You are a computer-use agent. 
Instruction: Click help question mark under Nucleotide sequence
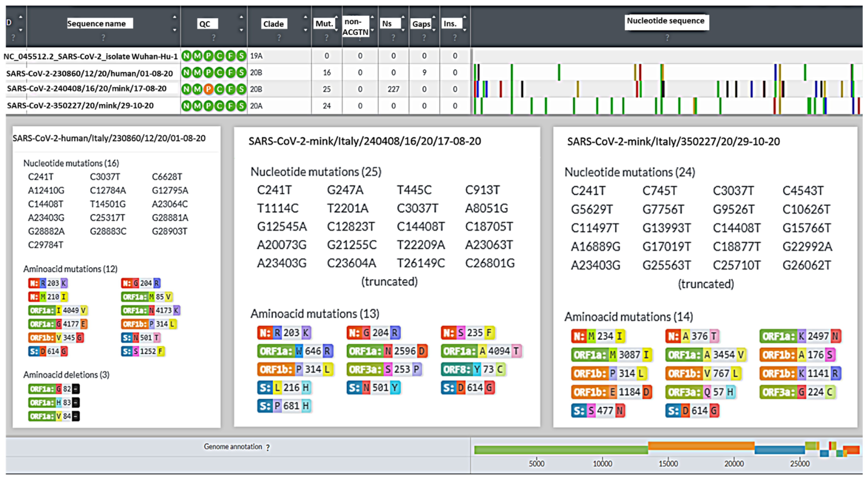[x=667, y=38]
